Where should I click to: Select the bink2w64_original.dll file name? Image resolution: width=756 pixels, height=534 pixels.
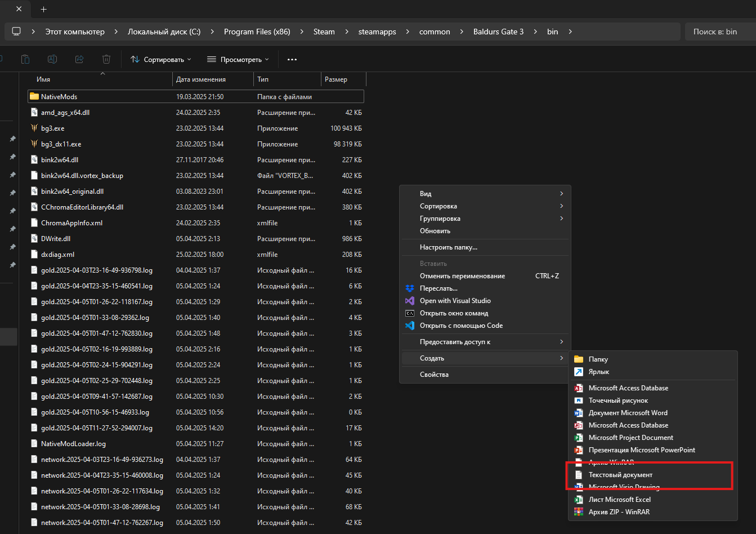(73, 192)
